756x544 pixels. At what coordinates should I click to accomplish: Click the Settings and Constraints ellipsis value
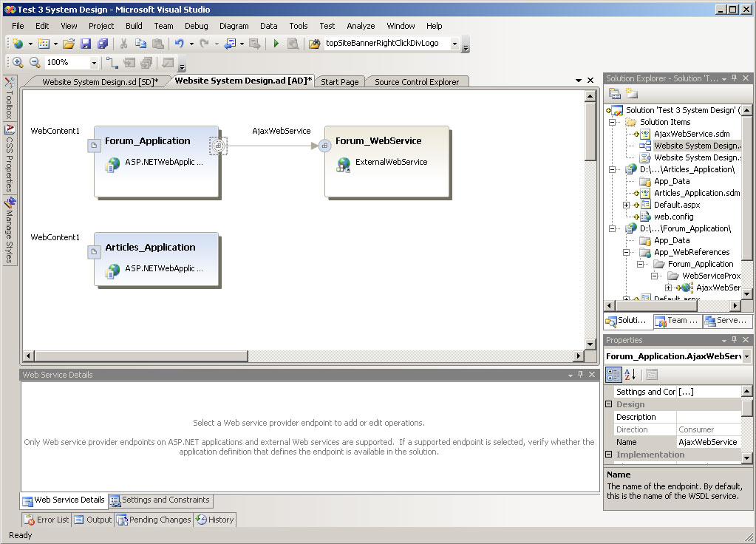(709, 392)
